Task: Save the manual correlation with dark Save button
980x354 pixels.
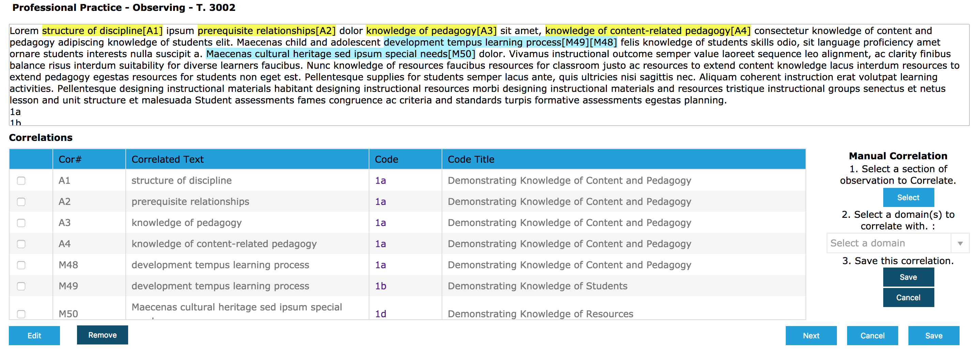Action: tap(908, 277)
